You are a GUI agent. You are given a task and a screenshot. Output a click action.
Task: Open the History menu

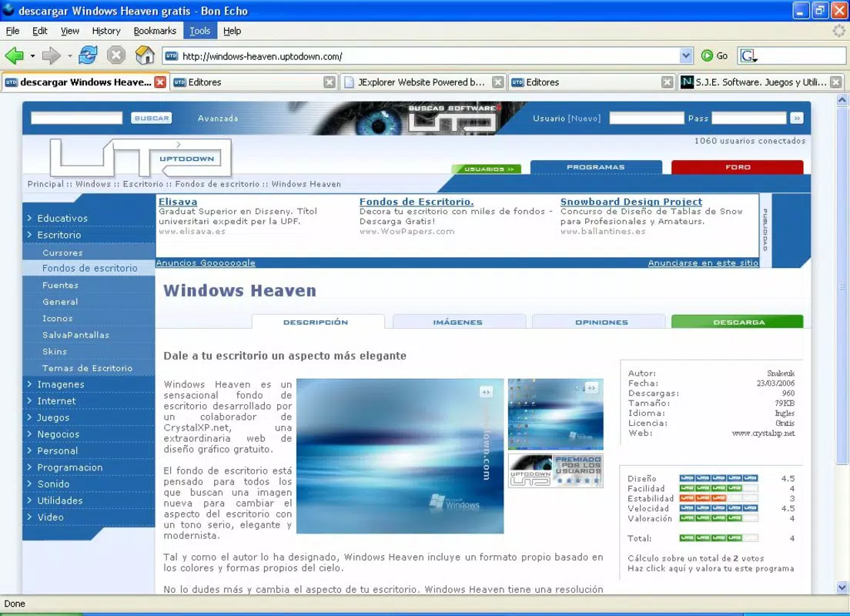pyautogui.click(x=106, y=31)
